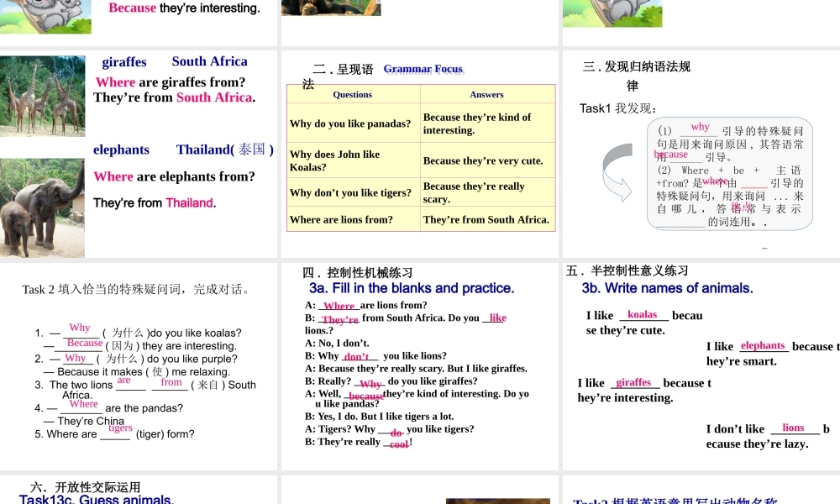The height and width of the screenshot is (504, 840).
Task: Click '四. 控制性机械练习' heading
Action: [357, 273]
